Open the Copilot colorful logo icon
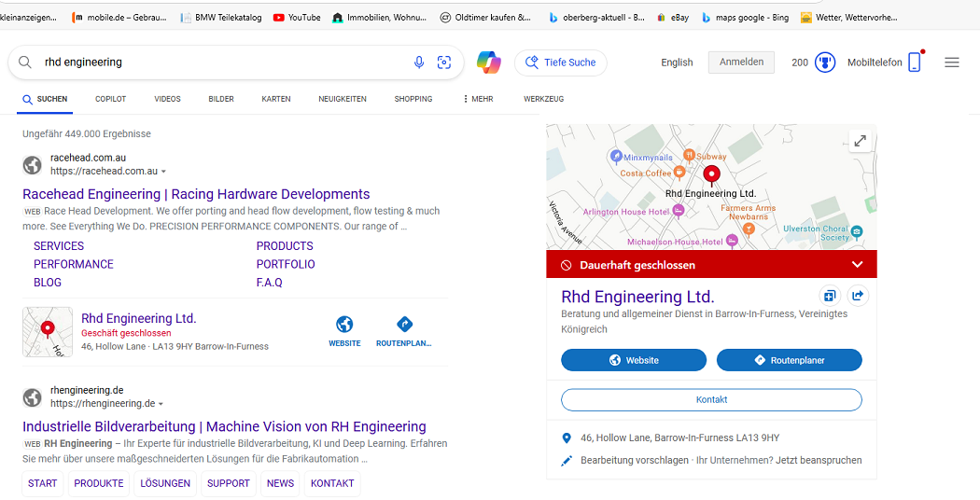This screenshot has width=980, height=500. (488, 62)
